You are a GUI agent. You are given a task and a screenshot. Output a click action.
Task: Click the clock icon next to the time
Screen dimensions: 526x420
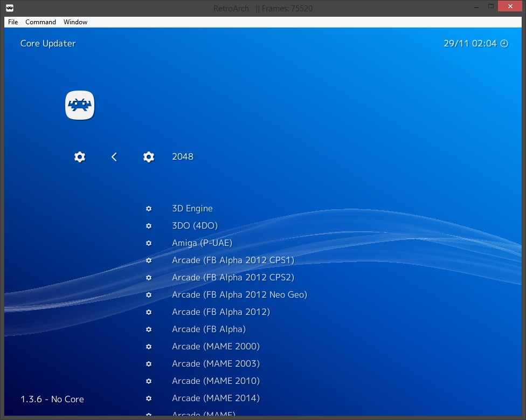click(x=504, y=44)
